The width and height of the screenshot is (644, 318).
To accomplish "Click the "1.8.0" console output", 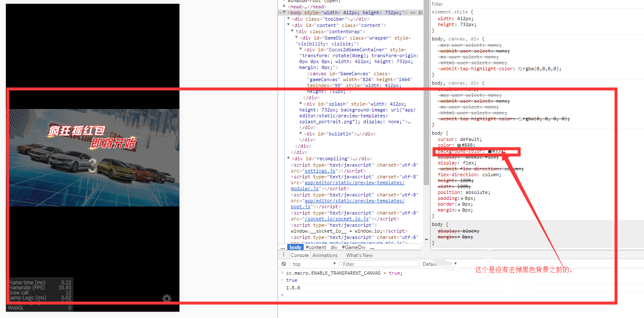I will point(293,288).
